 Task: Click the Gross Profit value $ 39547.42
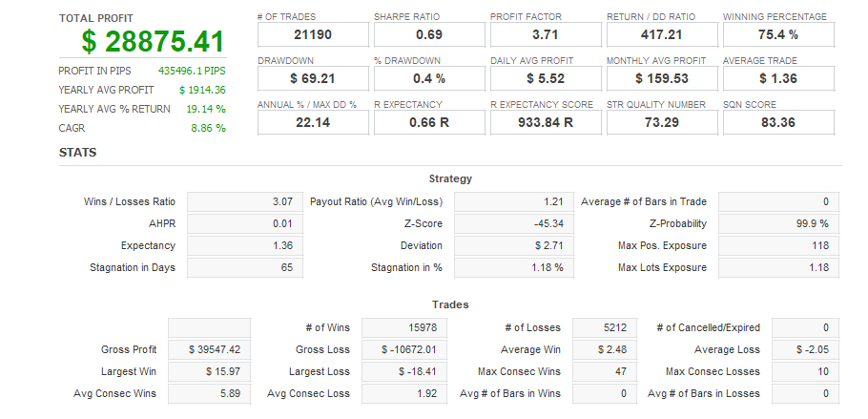click(x=209, y=349)
